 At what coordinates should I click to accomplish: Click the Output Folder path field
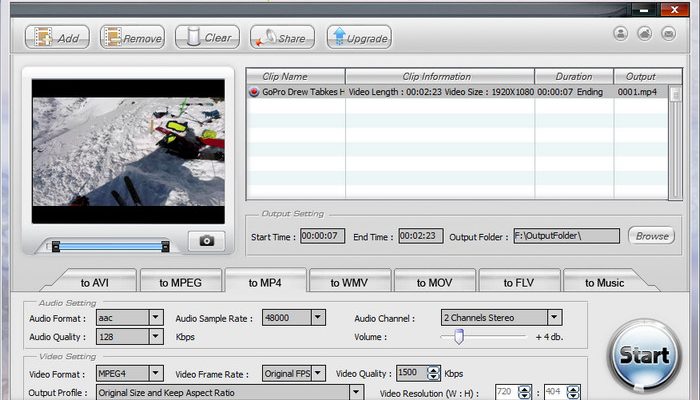point(567,236)
